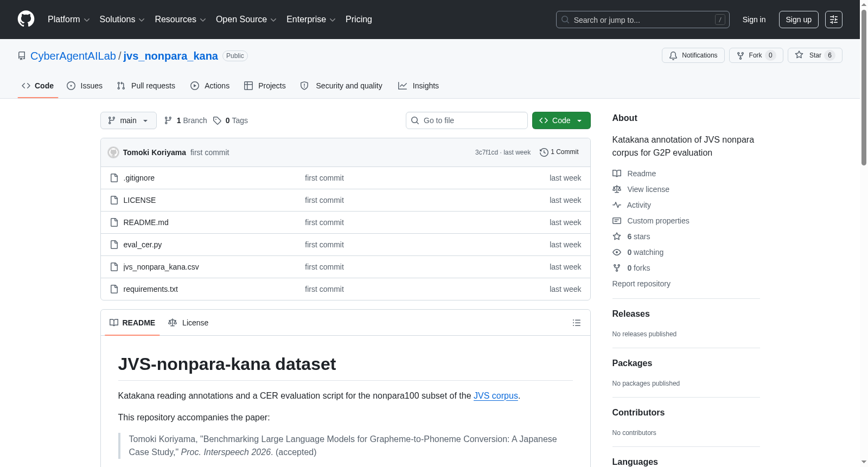Open the green Code dropdown
This screenshot has height=467, width=868.
561,120
